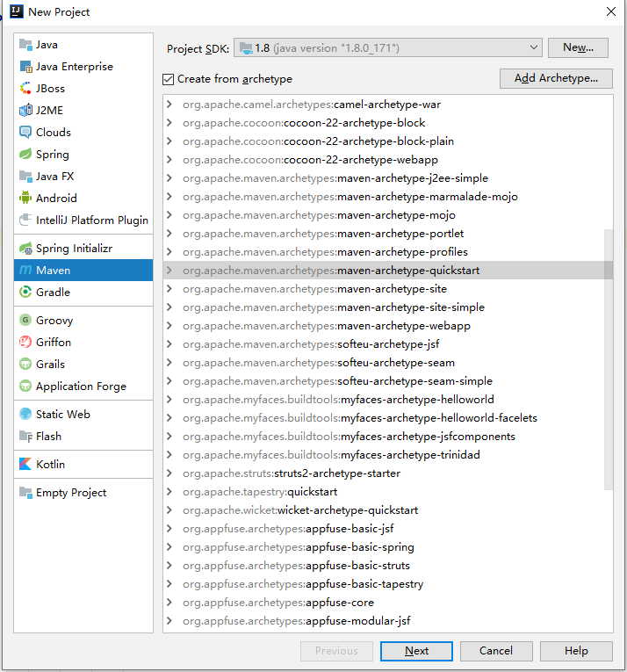Select softeu-archetype-seam-simple row
This screenshot has width=627, height=672.
point(388,381)
